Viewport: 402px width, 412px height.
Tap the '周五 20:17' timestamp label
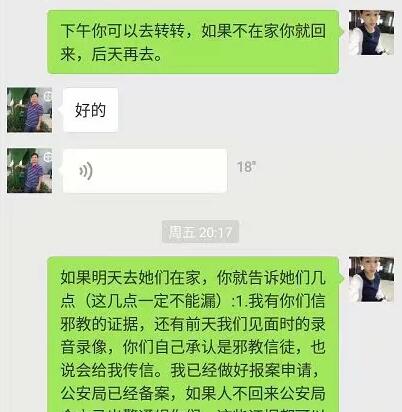200,232
